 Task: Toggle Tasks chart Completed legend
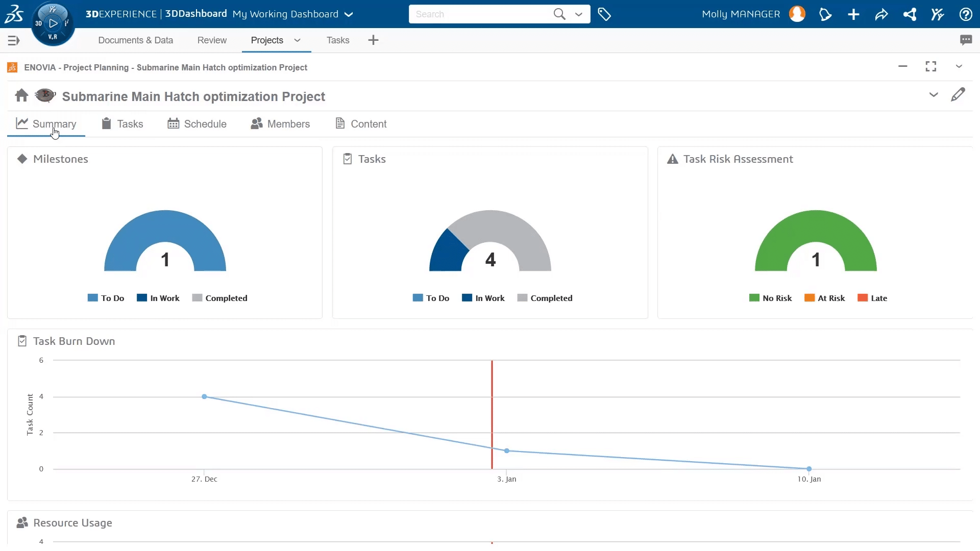(x=545, y=298)
